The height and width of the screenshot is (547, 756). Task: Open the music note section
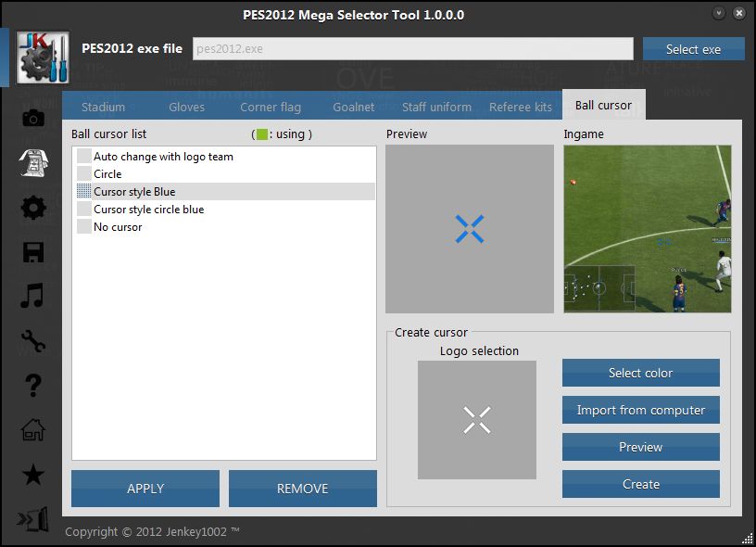coord(33,297)
